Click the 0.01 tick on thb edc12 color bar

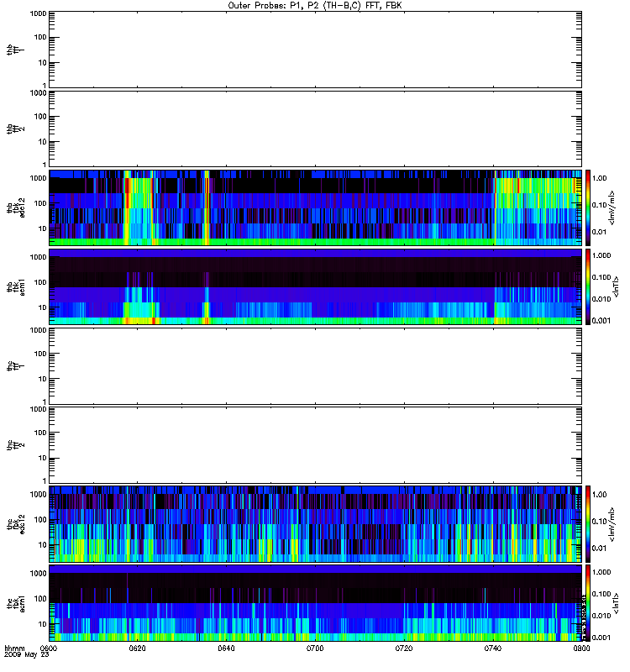tap(600, 232)
